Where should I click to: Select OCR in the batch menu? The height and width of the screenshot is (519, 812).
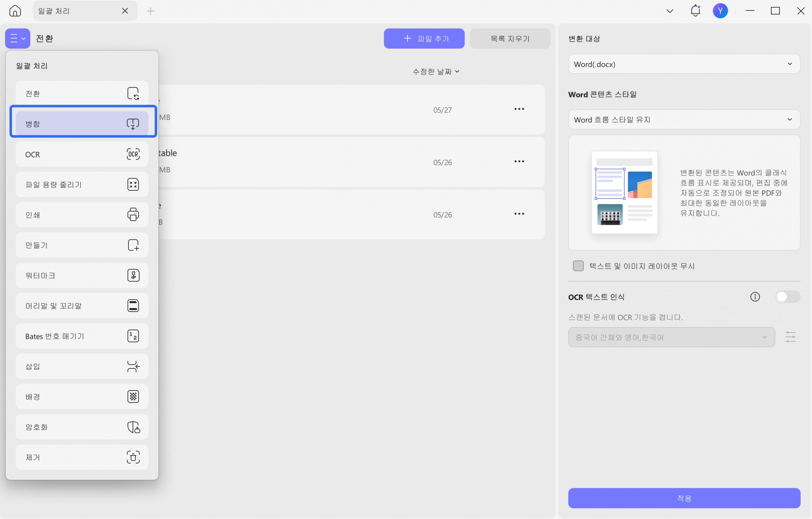pos(82,154)
